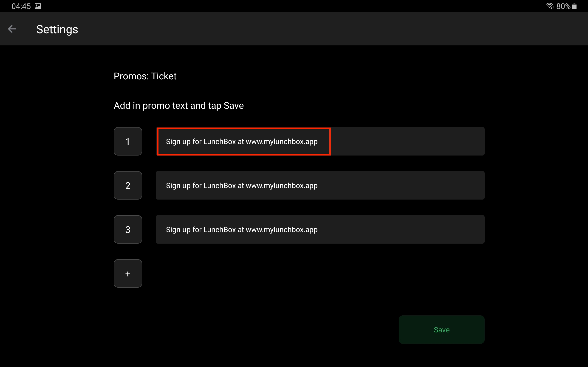
Task: Tap the back arrow icon
Action: pyautogui.click(x=12, y=29)
